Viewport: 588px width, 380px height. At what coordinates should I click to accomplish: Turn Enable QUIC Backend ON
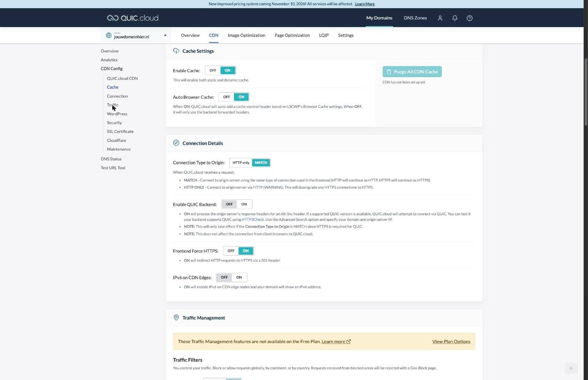[x=244, y=204]
